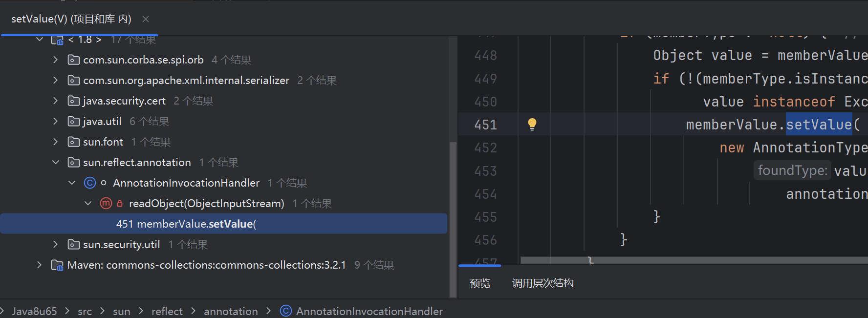Click the breadcrumb class icon for AnnotationInvocationHandler
Viewport: 868px width, 318px height.
click(286, 311)
